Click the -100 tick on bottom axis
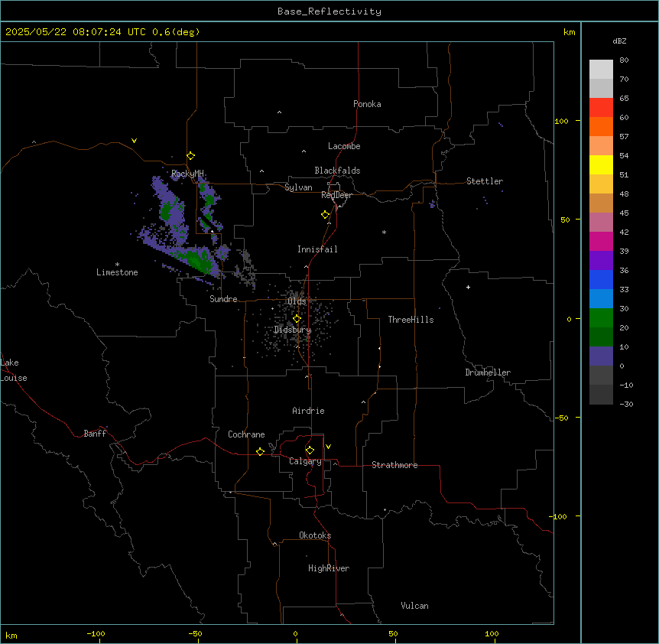The image size is (659, 644). tap(96, 633)
